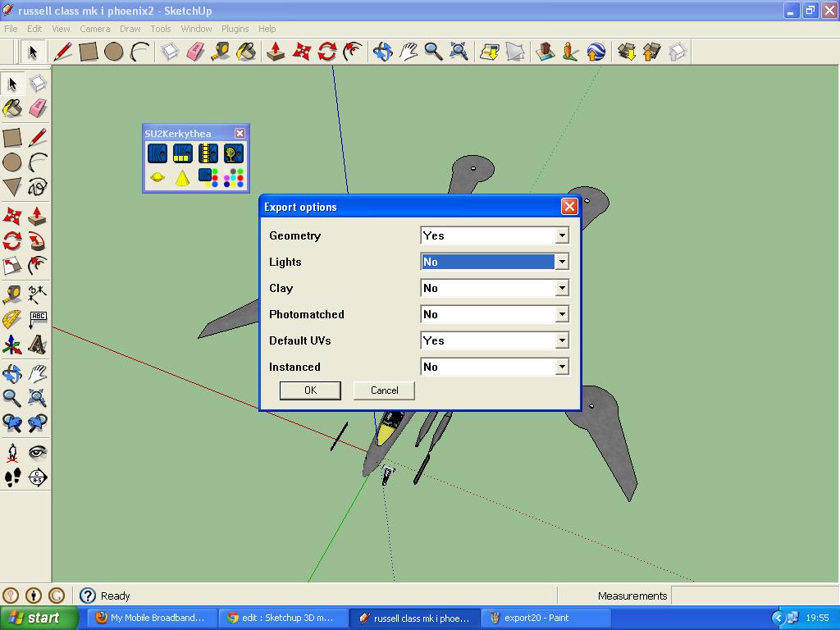Switch to export20 - Paint taskbar item

[x=546, y=618]
